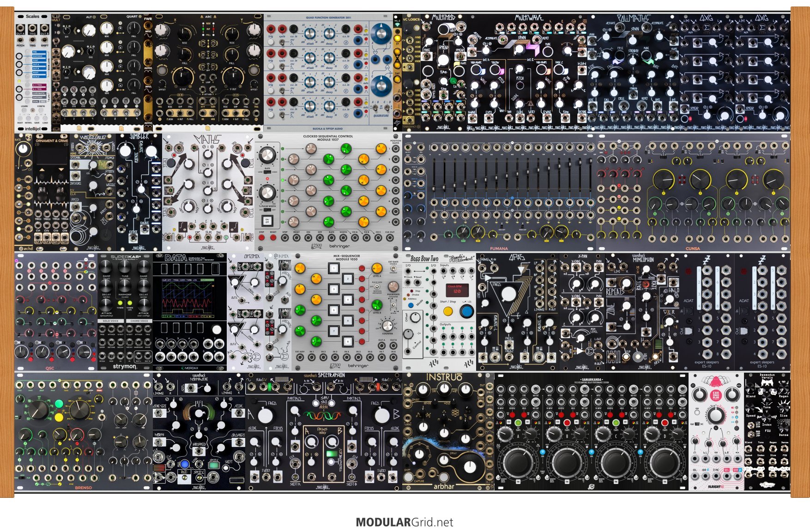Click the Mimeophon module
This screenshot has width=810, height=532.
pyautogui.click(x=642, y=312)
